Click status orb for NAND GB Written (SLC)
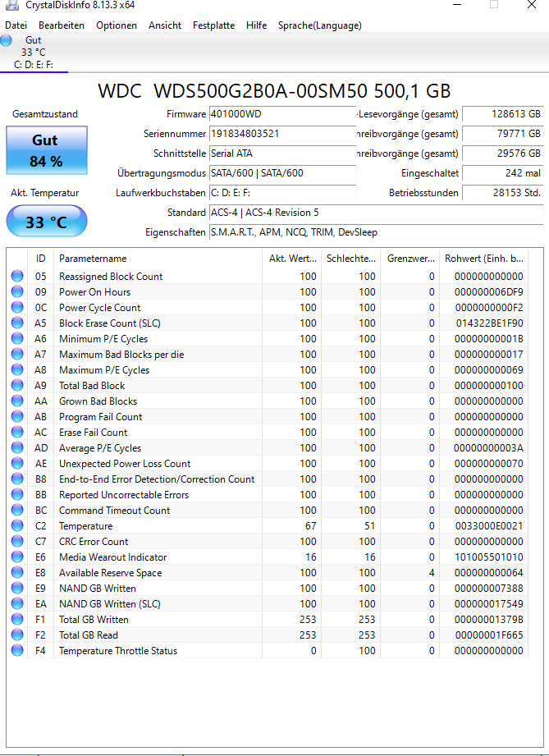Screen dimensions: 549x756 point(17,603)
